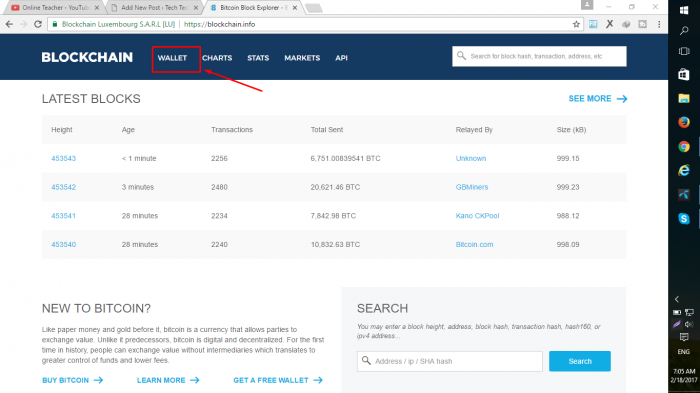Image resolution: width=700 pixels, height=393 pixels.
Task: Click the LEARN MORE link
Action: [x=168, y=380]
